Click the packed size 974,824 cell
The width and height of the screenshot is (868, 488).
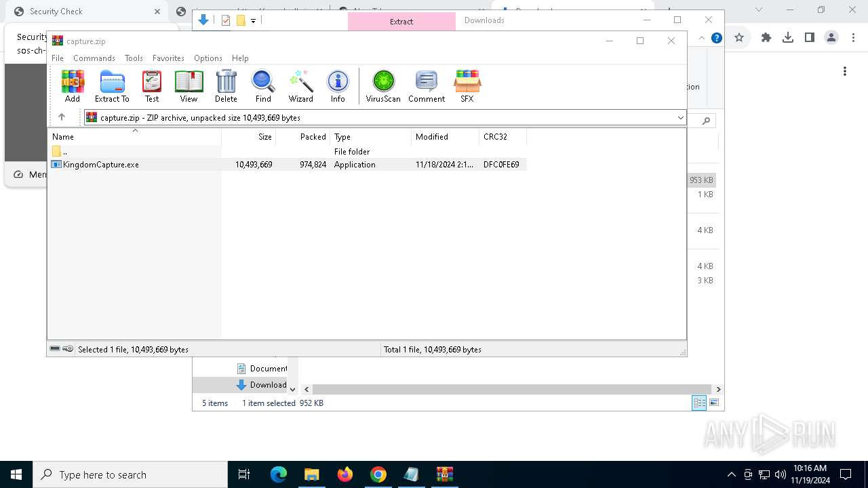point(313,165)
